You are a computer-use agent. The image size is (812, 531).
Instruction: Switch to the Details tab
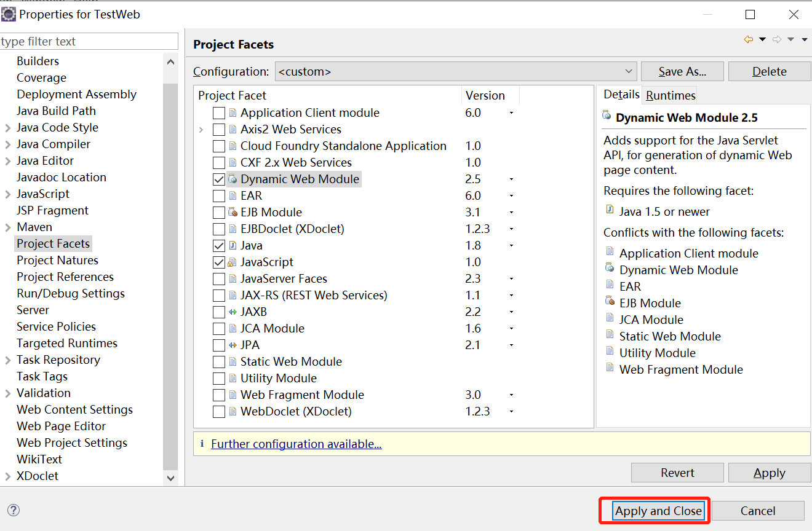point(621,95)
